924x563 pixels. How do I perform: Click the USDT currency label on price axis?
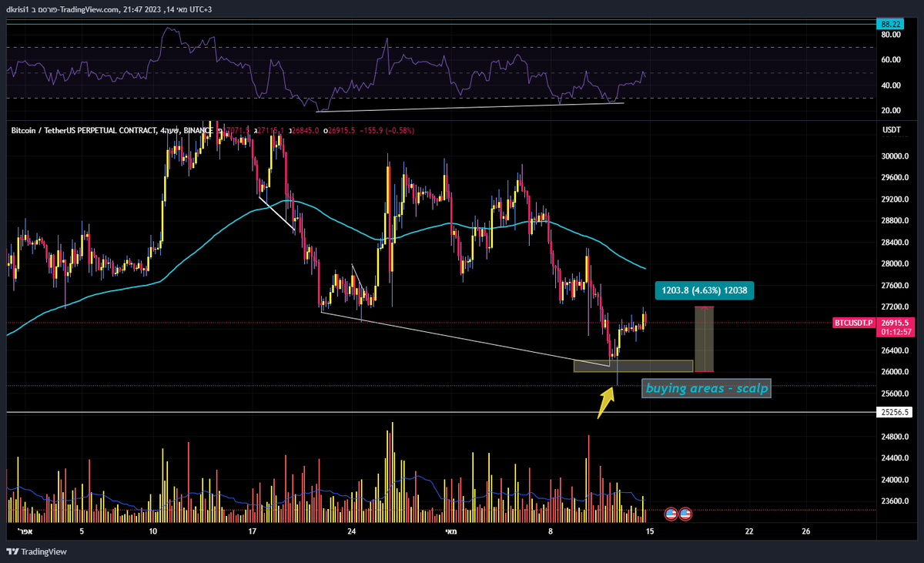[890, 131]
